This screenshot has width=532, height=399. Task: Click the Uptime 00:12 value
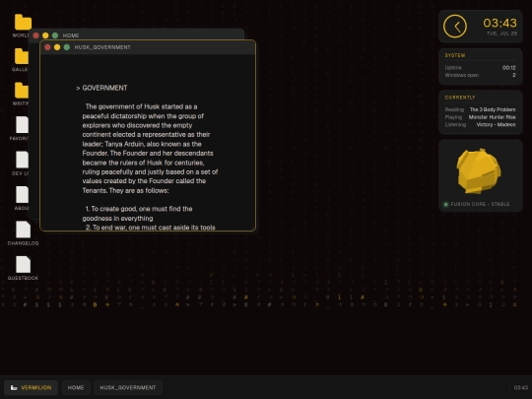point(509,68)
